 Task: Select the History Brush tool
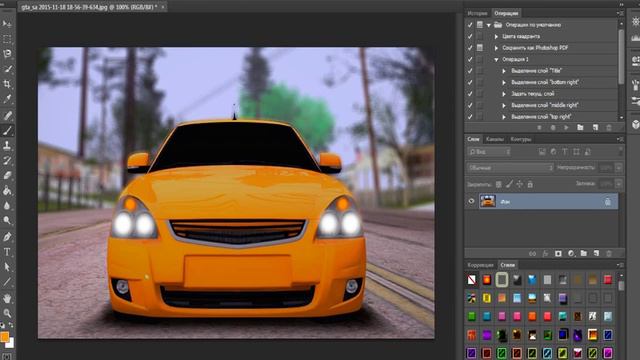pyautogui.click(x=7, y=160)
